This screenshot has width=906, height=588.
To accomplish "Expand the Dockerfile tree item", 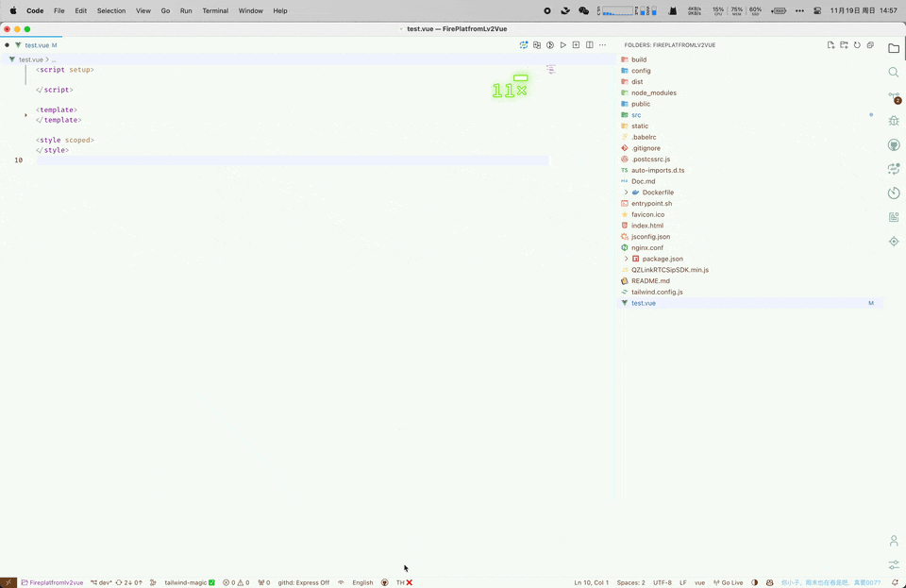I will tap(626, 192).
